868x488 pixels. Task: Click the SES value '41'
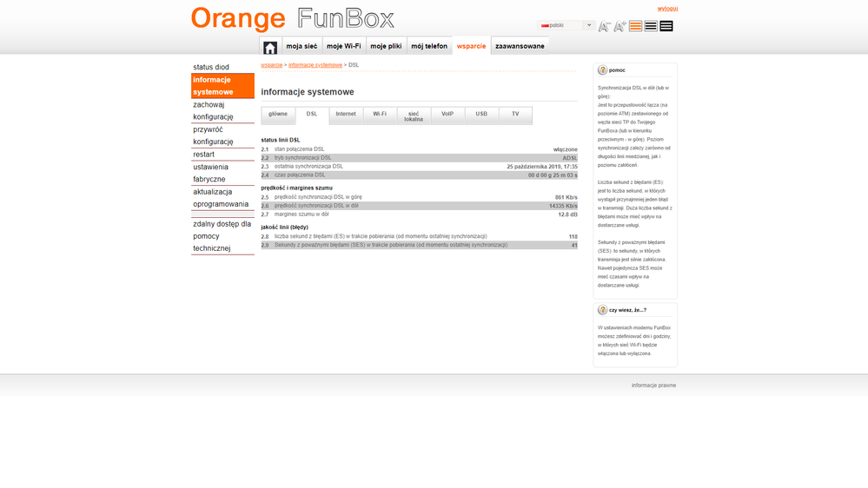point(574,245)
